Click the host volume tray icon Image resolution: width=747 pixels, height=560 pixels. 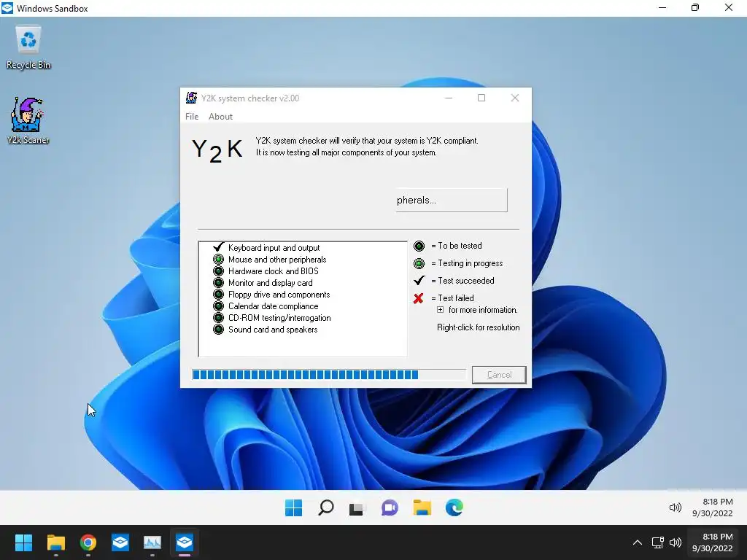point(675,542)
